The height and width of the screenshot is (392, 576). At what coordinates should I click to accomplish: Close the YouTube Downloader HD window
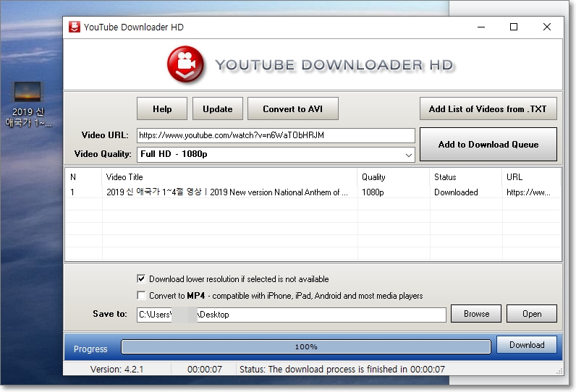pyautogui.click(x=547, y=27)
